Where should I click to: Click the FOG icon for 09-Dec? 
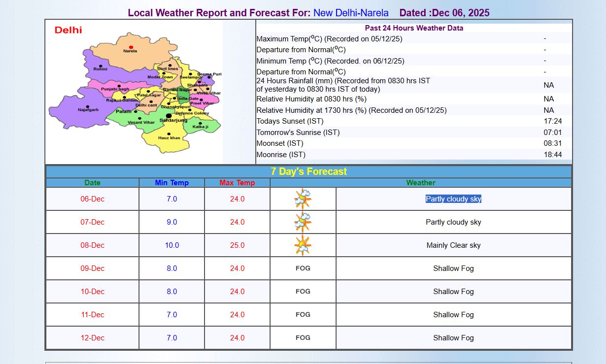click(303, 268)
